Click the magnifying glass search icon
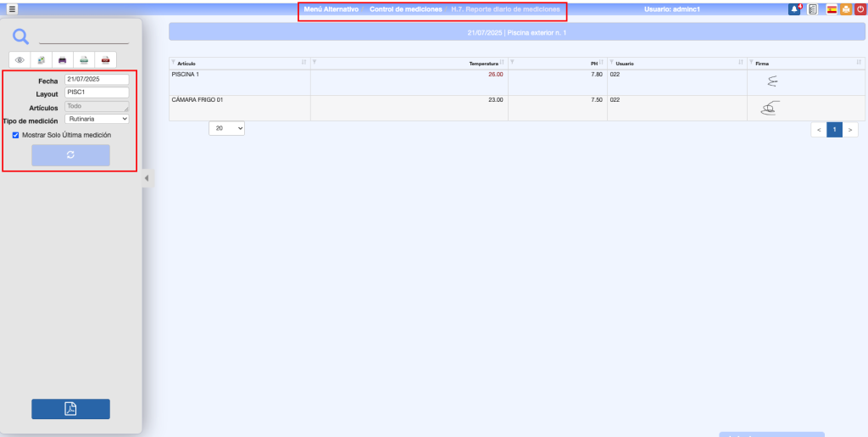Screen dimensions: 868x437 click(21, 36)
